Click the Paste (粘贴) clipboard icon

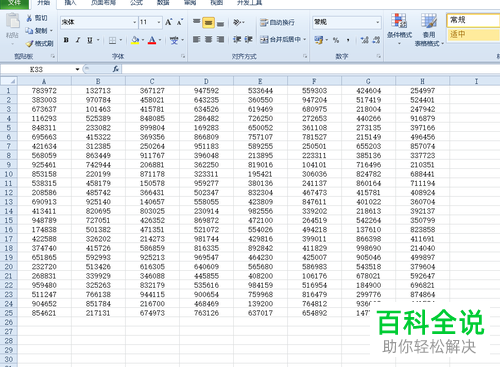coord(13,21)
